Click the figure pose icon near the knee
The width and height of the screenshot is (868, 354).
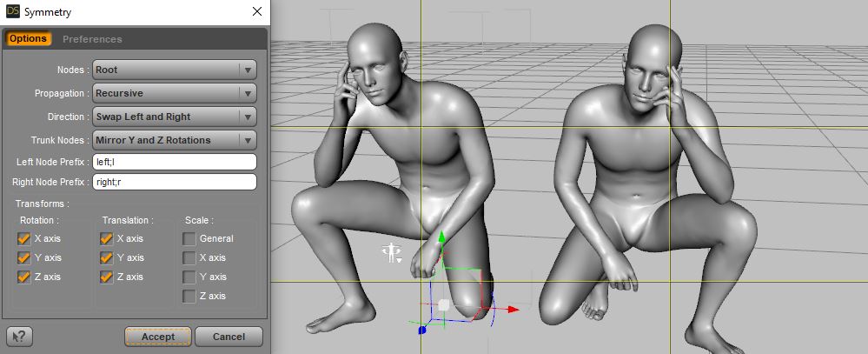(392, 252)
